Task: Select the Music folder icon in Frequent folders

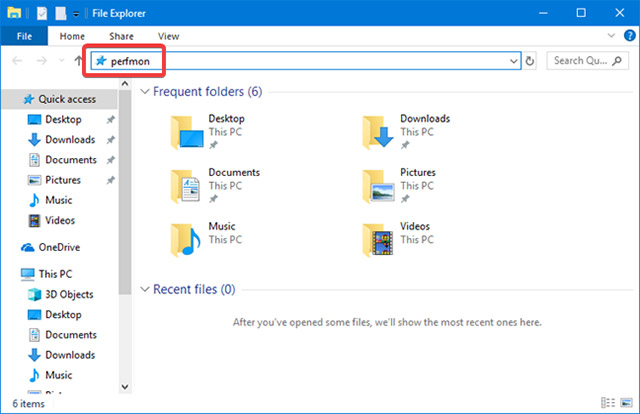Action: 185,240
